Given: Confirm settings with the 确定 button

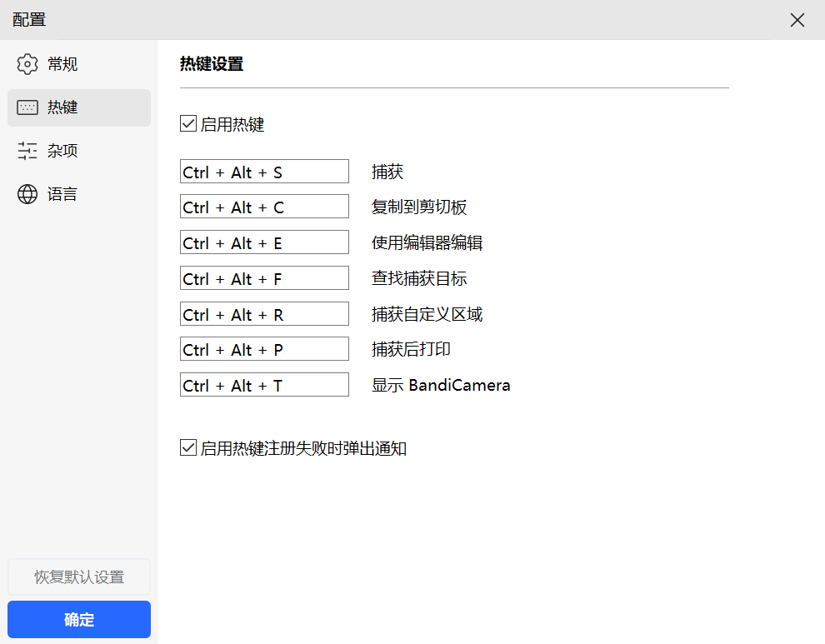Looking at the screenshot, I should 79,619.
